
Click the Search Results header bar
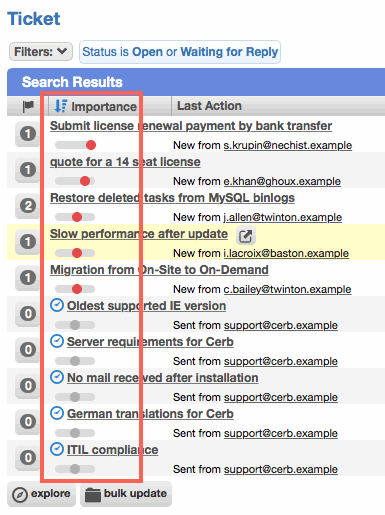click(x=196, y=82)
